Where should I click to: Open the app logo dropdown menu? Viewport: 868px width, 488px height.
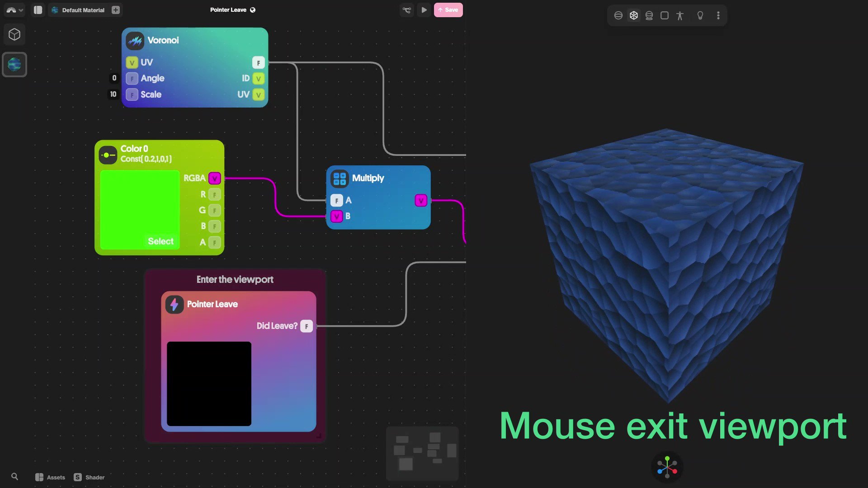pos(14,10)
